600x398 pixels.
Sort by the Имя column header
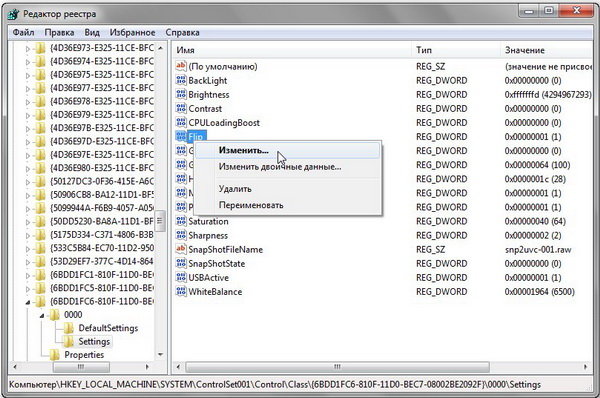click(x=292, y=50)
